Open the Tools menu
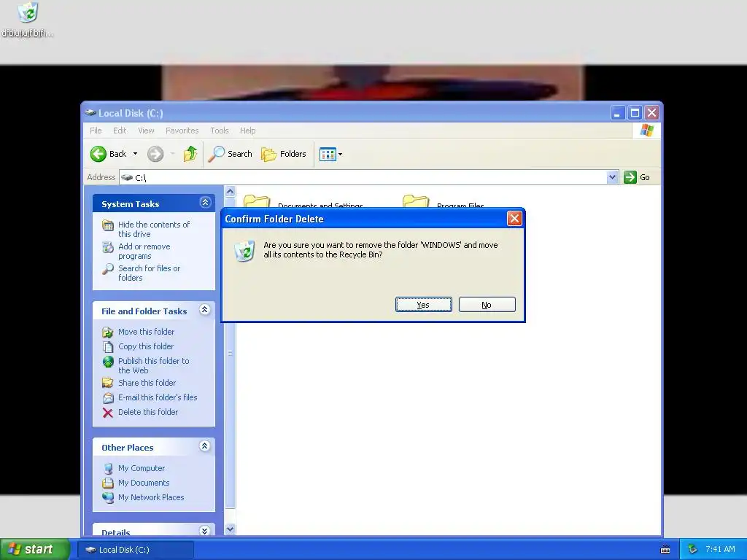747x560 pixels. pyautogui.click(x=219, y=131)
